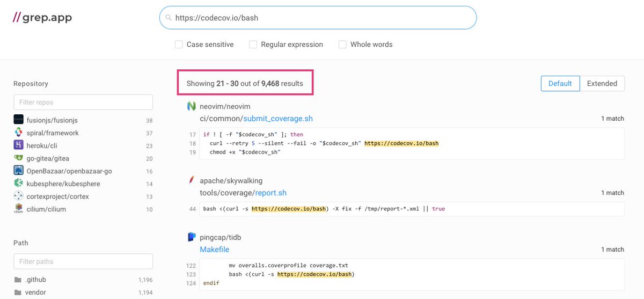Click the Filter repos input field

pyautogui.click(x=83, y=102)
